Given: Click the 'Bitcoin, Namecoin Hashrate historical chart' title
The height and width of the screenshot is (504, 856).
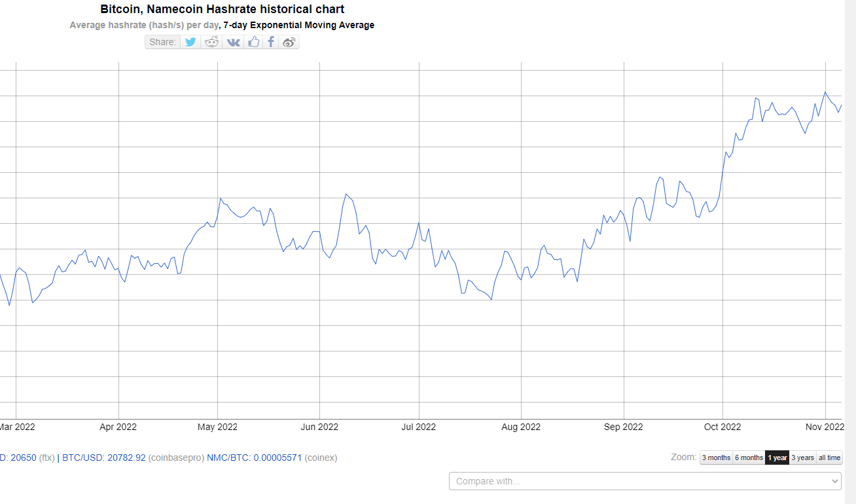Looking at the screenshot, I should click(x=223, y=9).
